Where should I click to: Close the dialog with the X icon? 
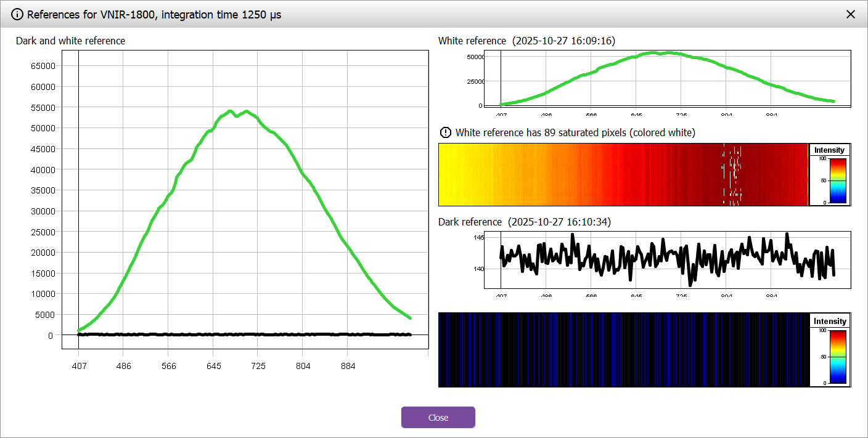click(x=851, y=14)
